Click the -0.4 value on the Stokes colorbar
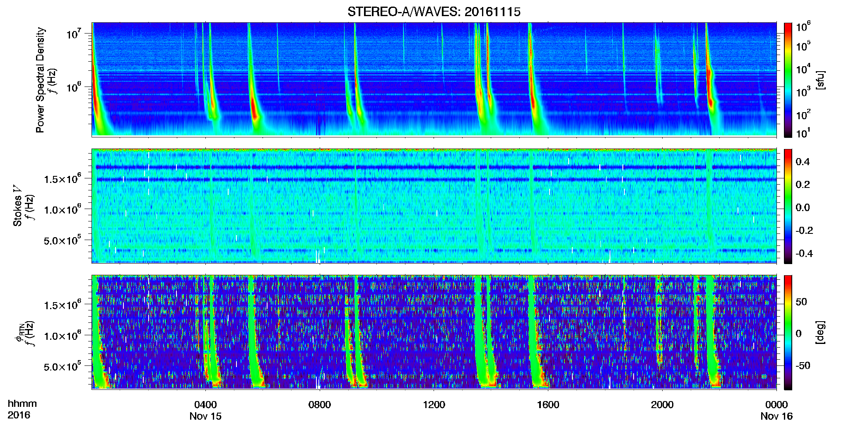This screenshot has height=447, width=868. point(804,253)
